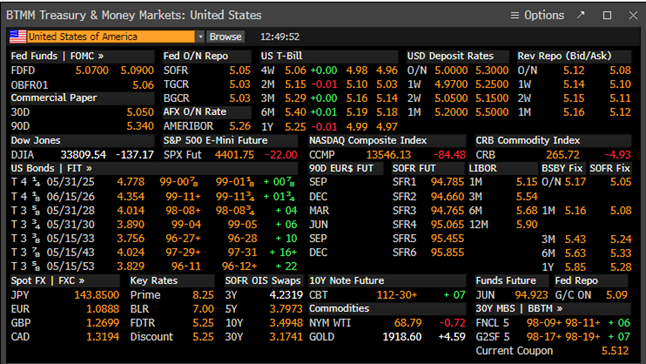Click the LIBOR 12M rate 5.90
Viewport: 646px width, 364px height.
tap(527, 225)
